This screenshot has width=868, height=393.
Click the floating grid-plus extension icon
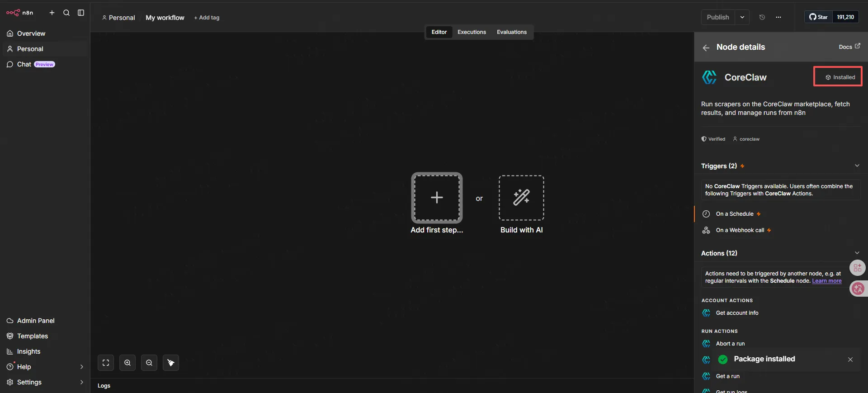point(858,268)
